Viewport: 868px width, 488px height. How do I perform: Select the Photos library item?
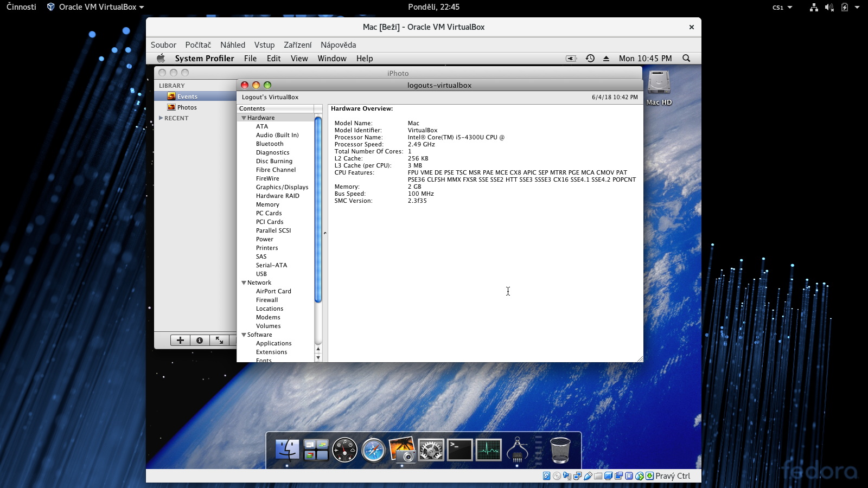click(187, 107)
